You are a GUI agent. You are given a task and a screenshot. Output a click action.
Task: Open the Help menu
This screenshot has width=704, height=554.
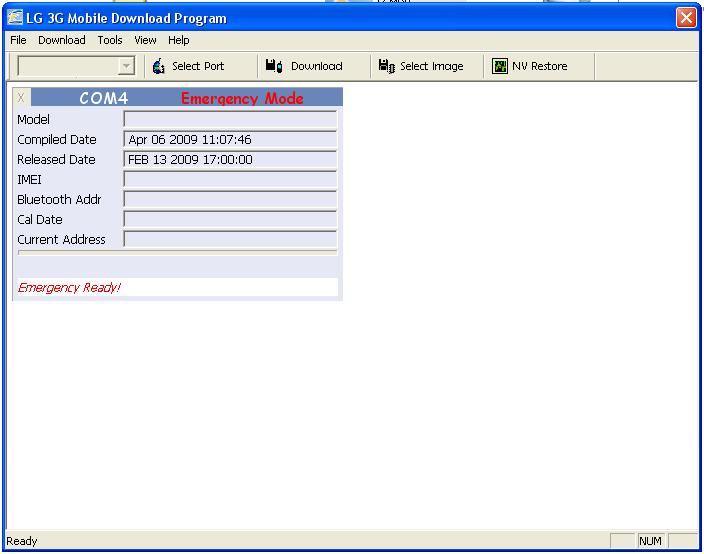[179, 40]
